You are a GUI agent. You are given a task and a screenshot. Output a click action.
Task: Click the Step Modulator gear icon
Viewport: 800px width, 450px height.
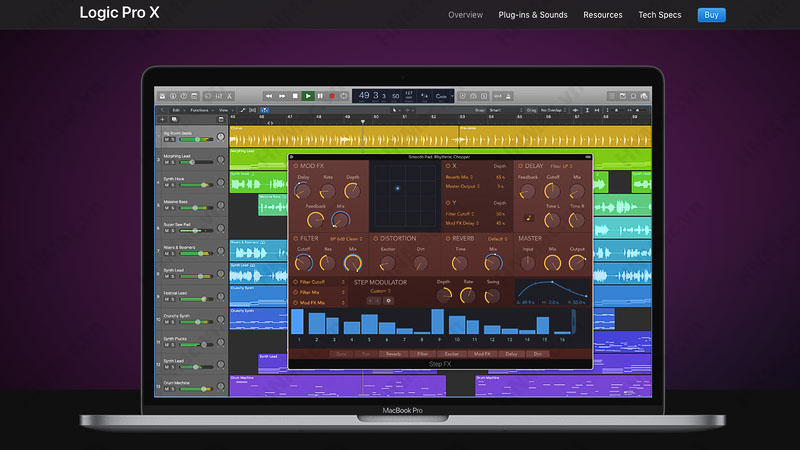[x=388, y=301]
